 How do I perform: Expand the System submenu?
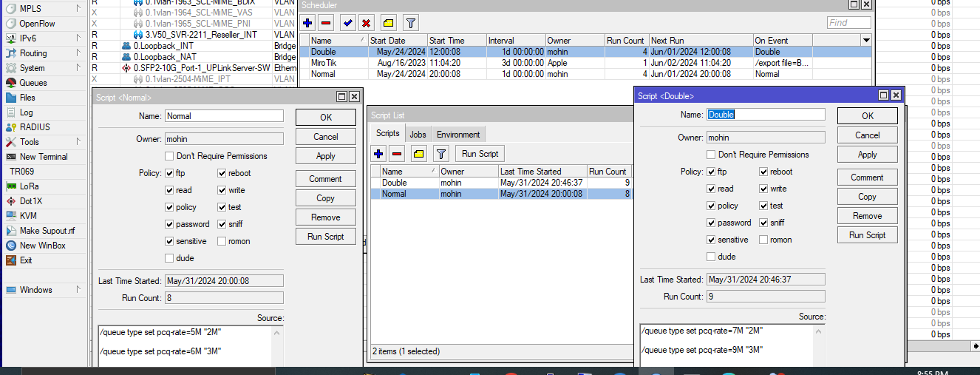click(78, 68)
